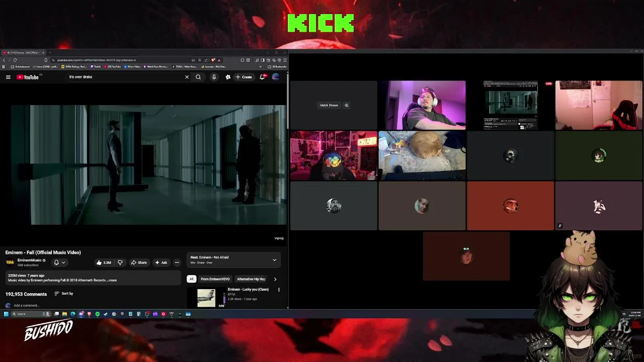Open Microsoft Edge from the taskbar
This screenshot has width=644, height=362.
73,314
